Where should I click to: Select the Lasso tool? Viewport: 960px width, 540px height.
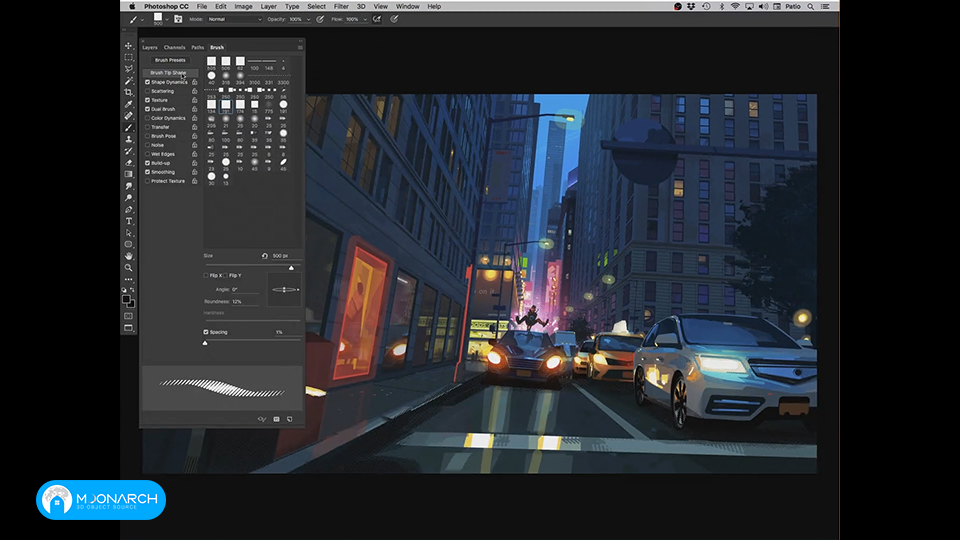[x=129, y=69]
